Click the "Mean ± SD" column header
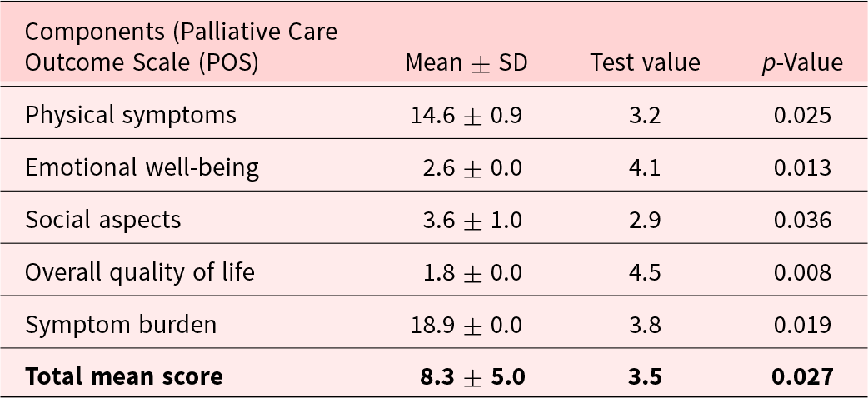Viewport: 868px width, 398px height. [466, 63]
